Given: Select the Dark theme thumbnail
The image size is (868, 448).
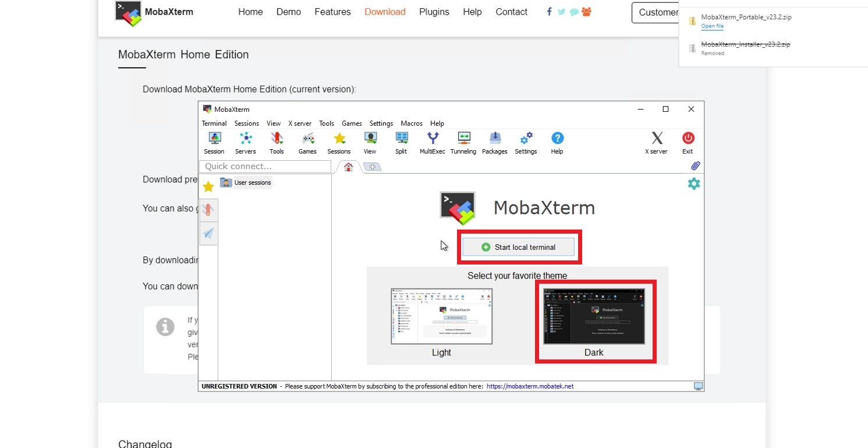Looking at the screenshot, I should (x=594, y=316).
